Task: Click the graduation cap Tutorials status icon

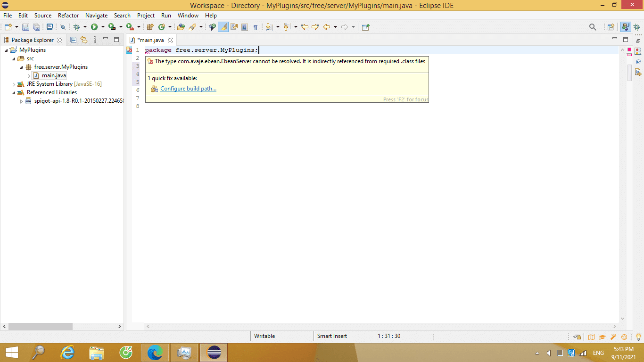Action: [602, 337]
